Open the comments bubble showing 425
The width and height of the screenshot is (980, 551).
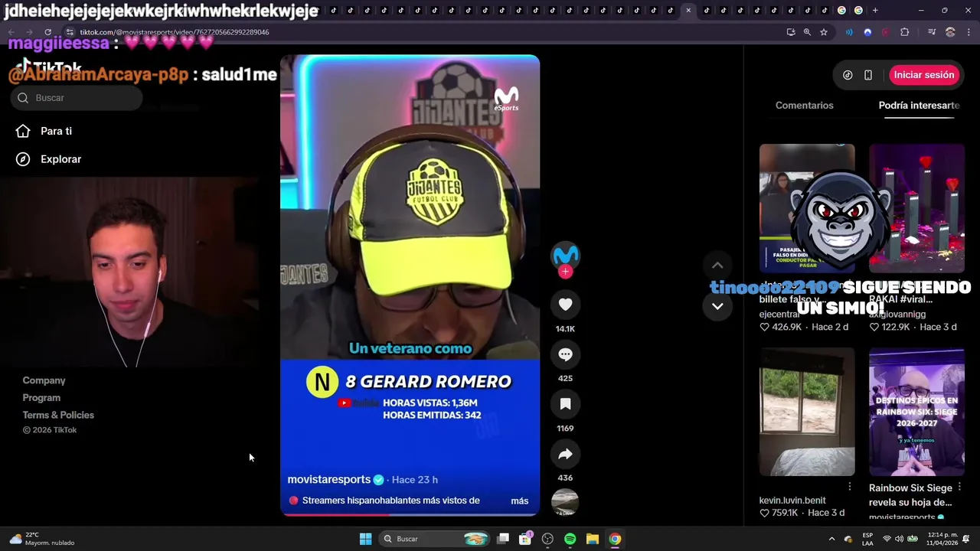tap(565, 354)
